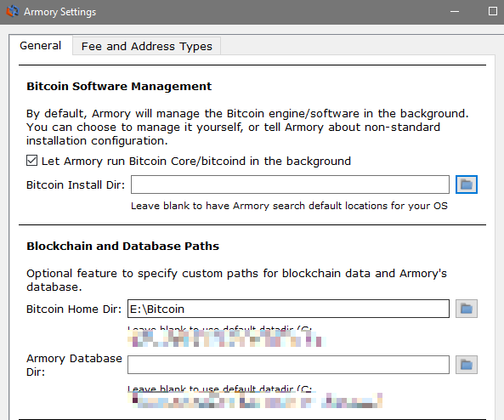Click the 'Optional feature to specify custom paths' text

click(x=236, y=280)
